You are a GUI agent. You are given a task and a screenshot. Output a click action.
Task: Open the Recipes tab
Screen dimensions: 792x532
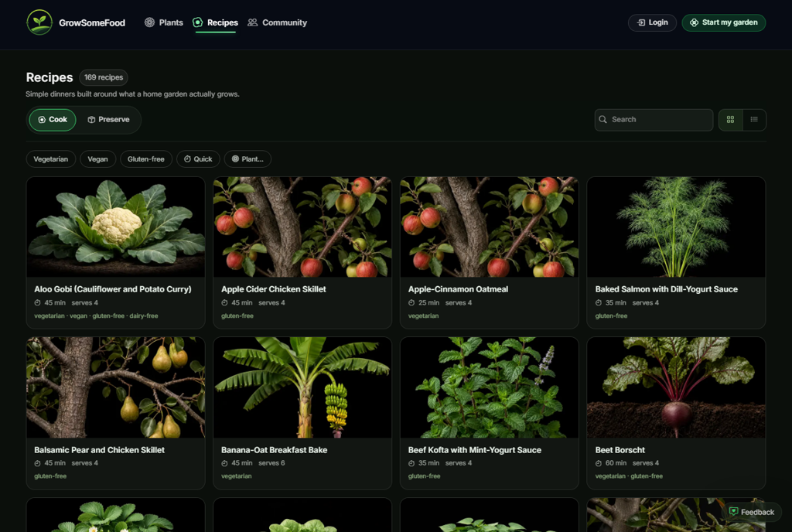click(x=216, y=22)
